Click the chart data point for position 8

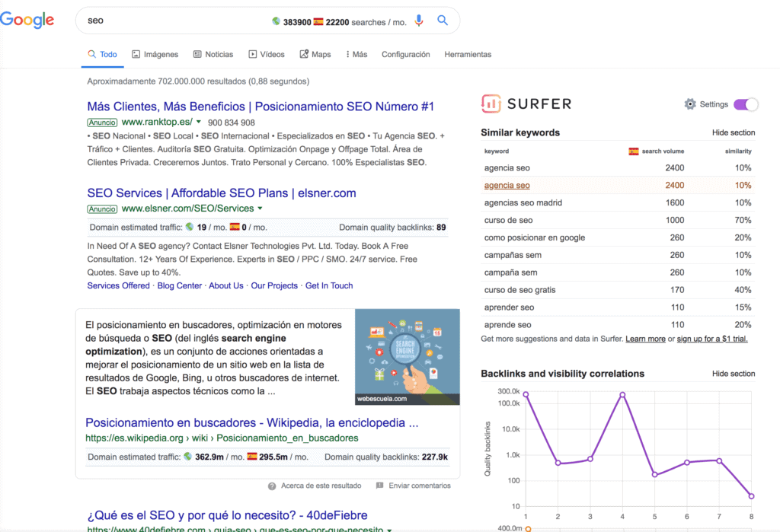click(x=751, y=496)
